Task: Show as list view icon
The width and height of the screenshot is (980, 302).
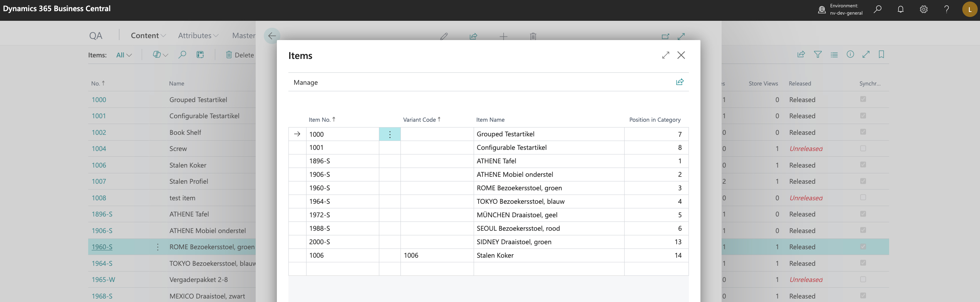Action: click(x=834, y=55)
